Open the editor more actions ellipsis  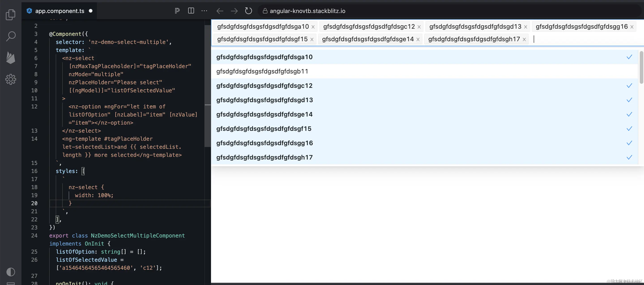tap(204, 11)
